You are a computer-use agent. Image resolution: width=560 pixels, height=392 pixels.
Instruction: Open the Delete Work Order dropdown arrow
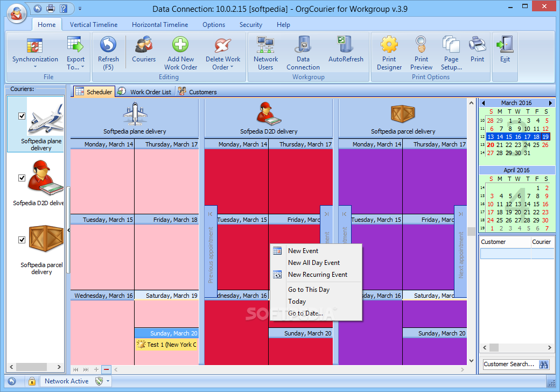click(x=232, y=67)
